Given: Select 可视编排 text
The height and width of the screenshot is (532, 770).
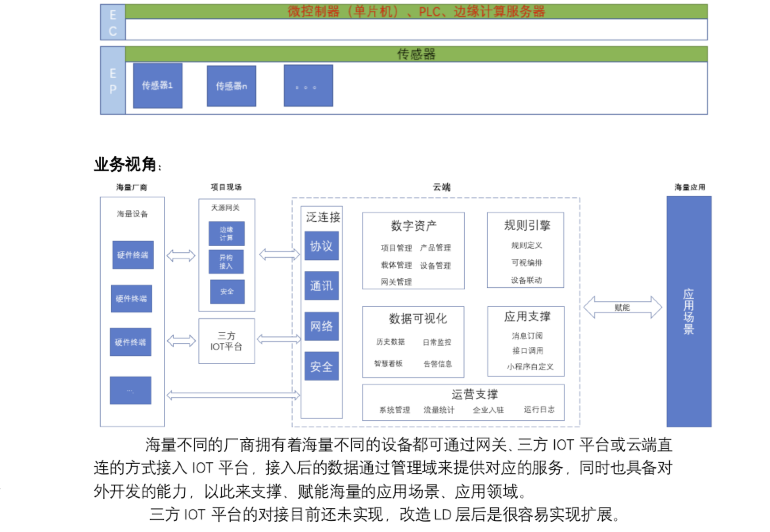Looking at the screenshot, I should point(527,263).
